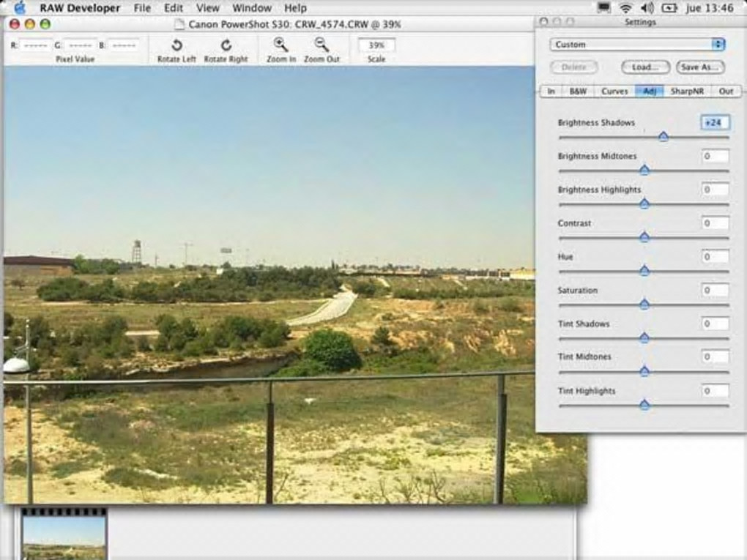The height and width of the screenshot is (560, 747).
Task: Switch to the SharpNR tab
Action: click(x=687, y=91)
